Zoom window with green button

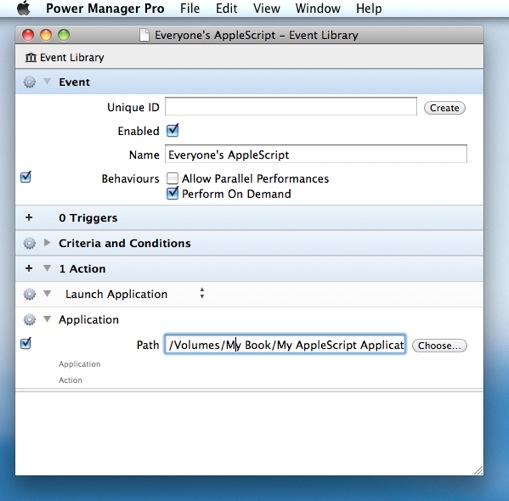64,35
